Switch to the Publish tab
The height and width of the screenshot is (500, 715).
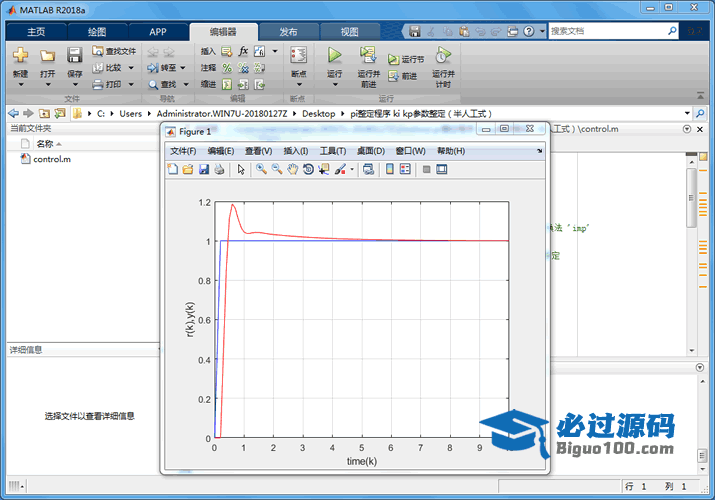pos(288,32)
